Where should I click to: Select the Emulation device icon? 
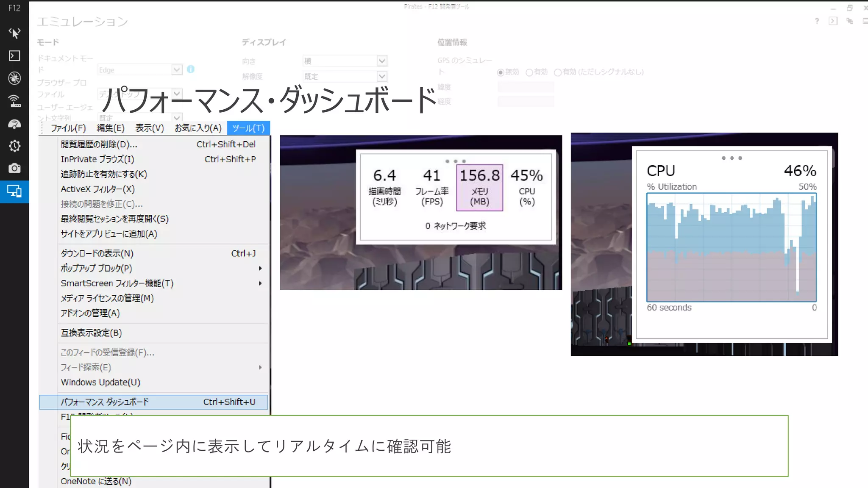(14, 191)
